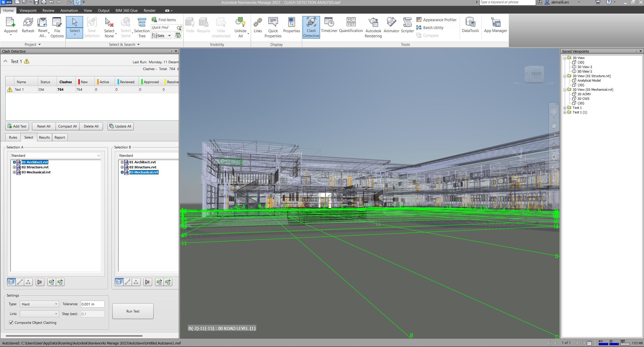Expand the Test 1 (1) viewpoint folder
The image size is (644, 347).
click(x=565, y=112)
